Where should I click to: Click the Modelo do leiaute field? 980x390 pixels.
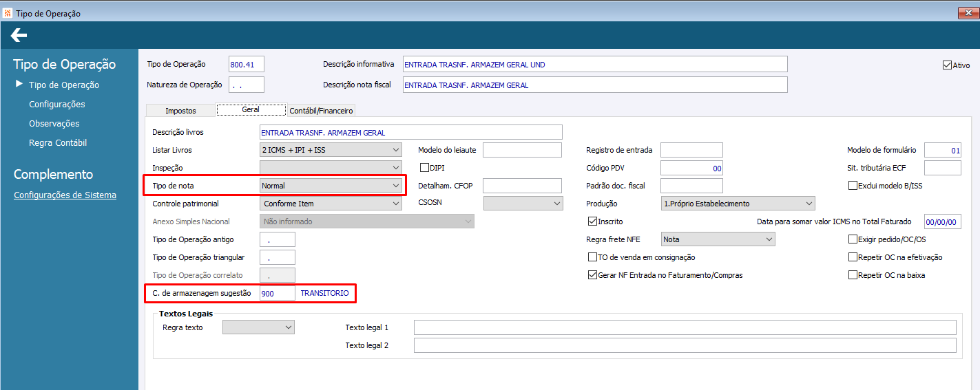coord(523,150)
